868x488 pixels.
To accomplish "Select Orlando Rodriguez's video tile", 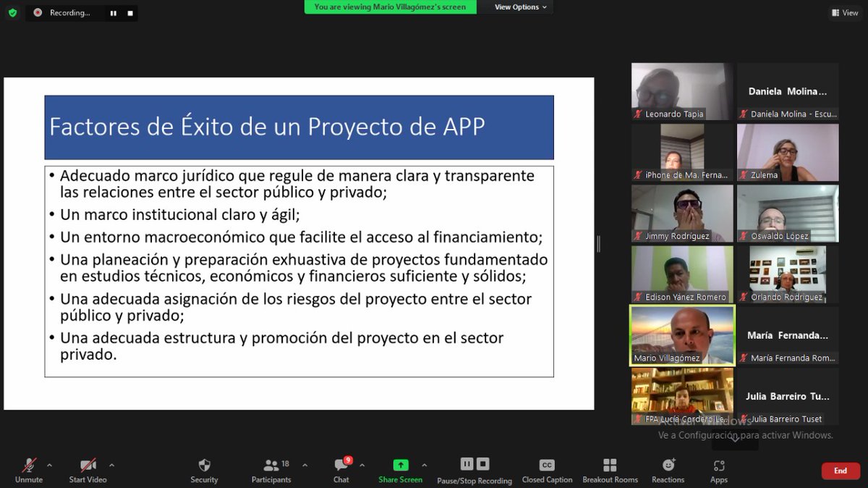I will 788,274.
